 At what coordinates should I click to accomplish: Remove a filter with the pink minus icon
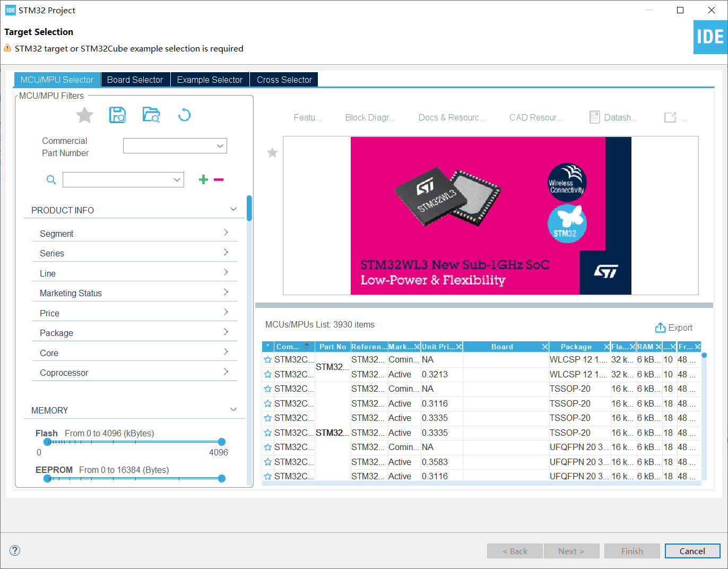pos(219,179)
